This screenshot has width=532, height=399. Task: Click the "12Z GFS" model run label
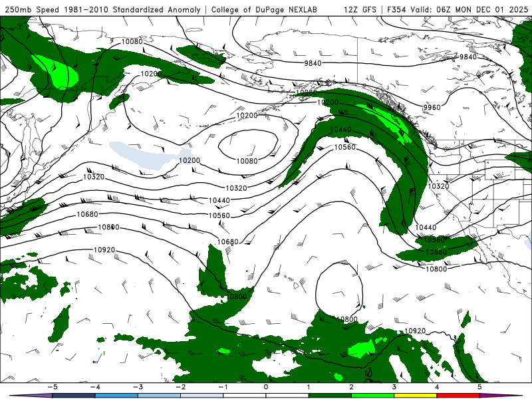360,9
